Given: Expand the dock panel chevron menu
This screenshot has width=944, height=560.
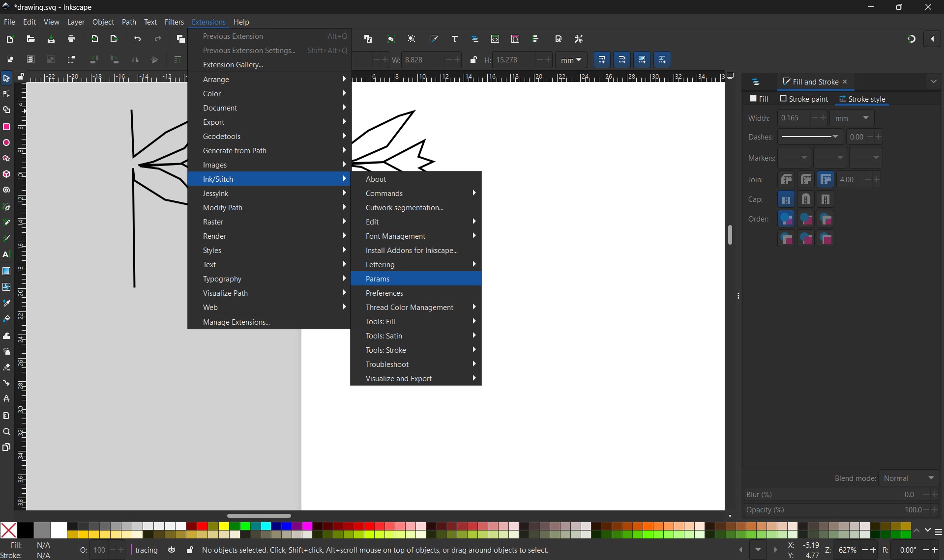Looking at the screenshot, I should 934,82.
